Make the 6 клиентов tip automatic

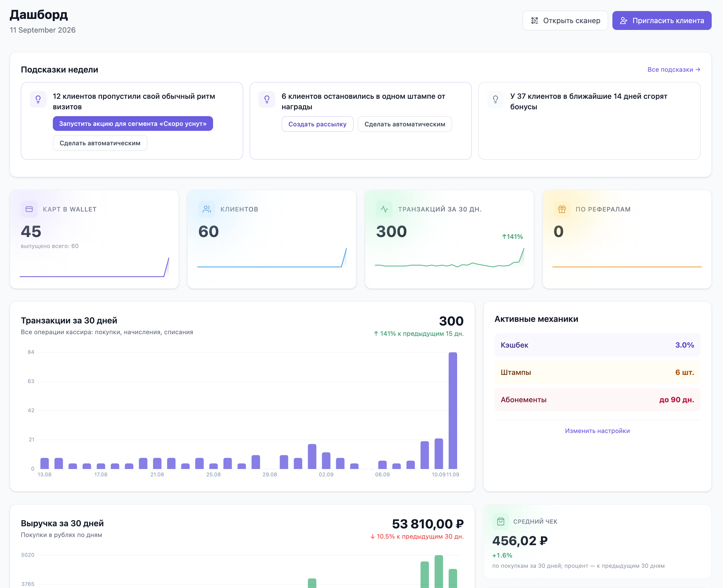tap(405, 124)
